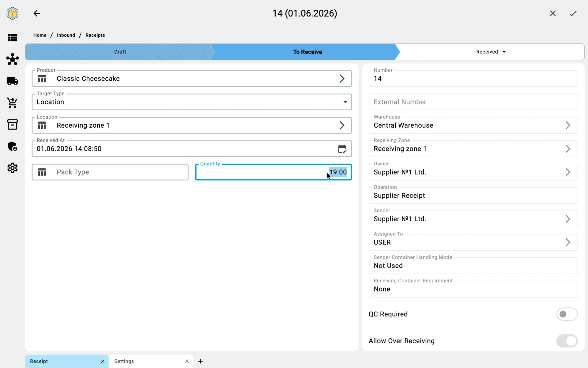Screen dimensions: 588x368
Task: Toggle the QC Required switch
Action: [567, 314]
